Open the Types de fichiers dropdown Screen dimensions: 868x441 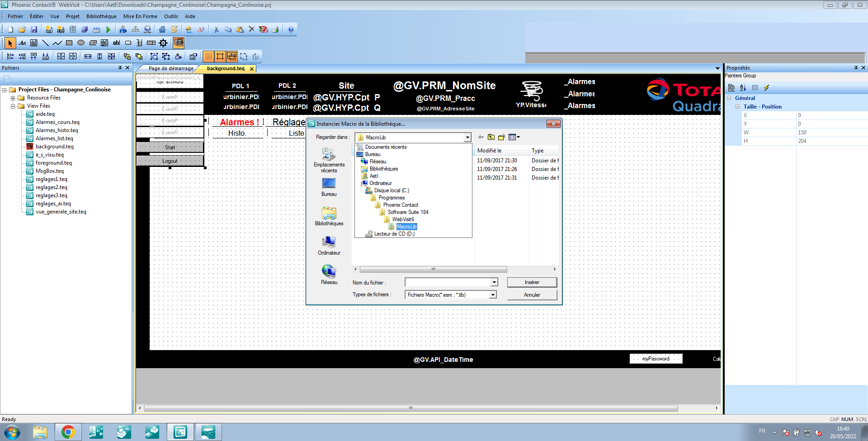pyautogui.click(x=493, y=295)
